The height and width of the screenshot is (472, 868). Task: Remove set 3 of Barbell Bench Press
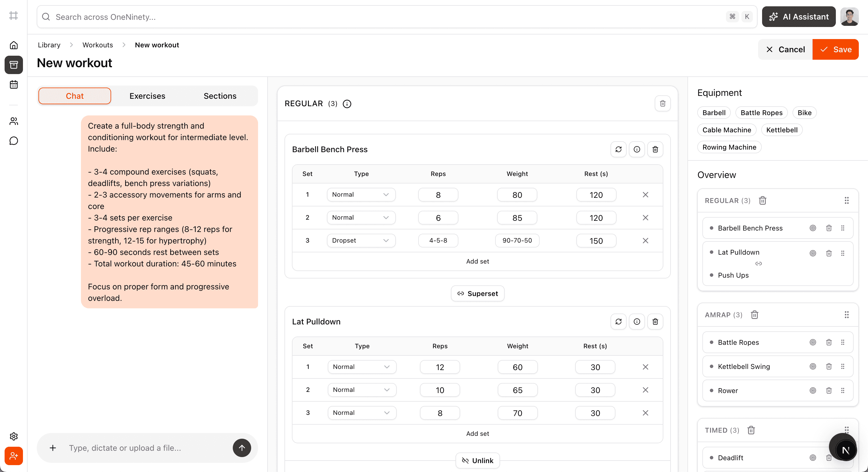click(x=645, y=241)
